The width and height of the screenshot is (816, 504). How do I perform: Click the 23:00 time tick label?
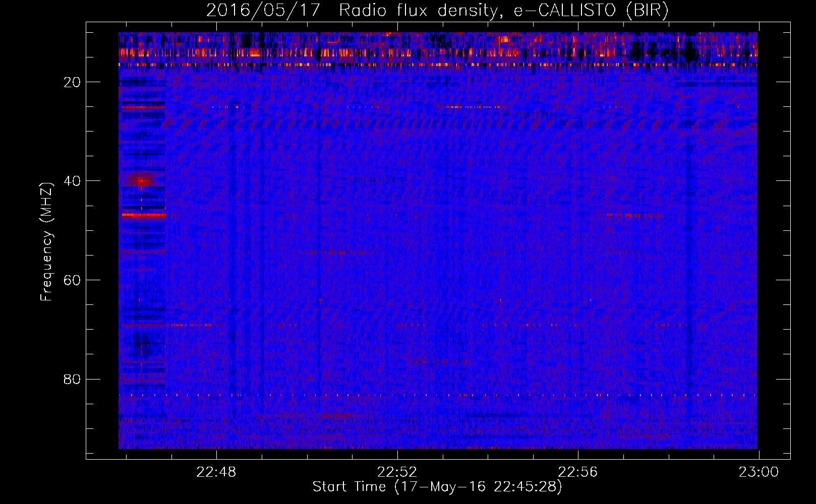pos(759,472)
